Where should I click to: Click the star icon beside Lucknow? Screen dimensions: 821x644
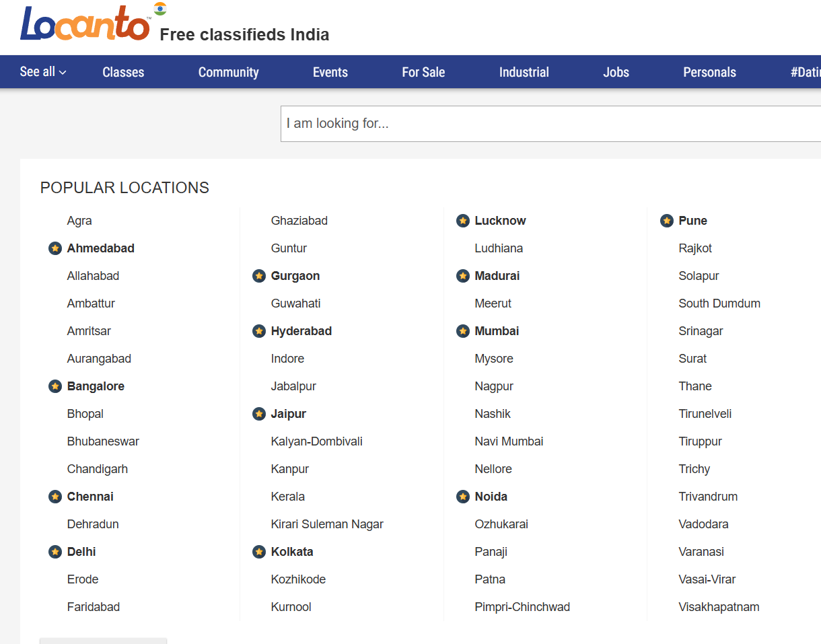coord(463,221)
